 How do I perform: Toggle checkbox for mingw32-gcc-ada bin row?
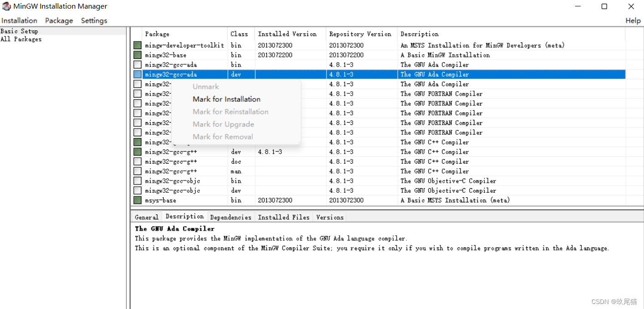pyautogui.click(x=137, y=65)
